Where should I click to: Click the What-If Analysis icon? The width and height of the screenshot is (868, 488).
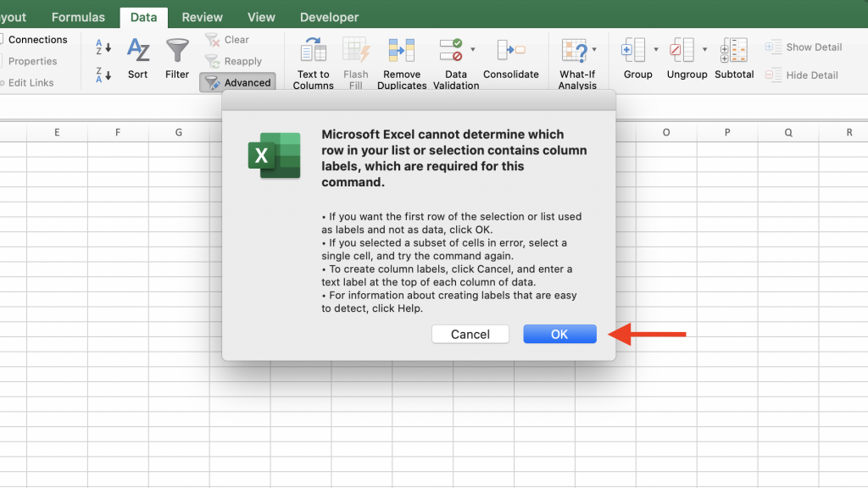click(x=574, y=50)
